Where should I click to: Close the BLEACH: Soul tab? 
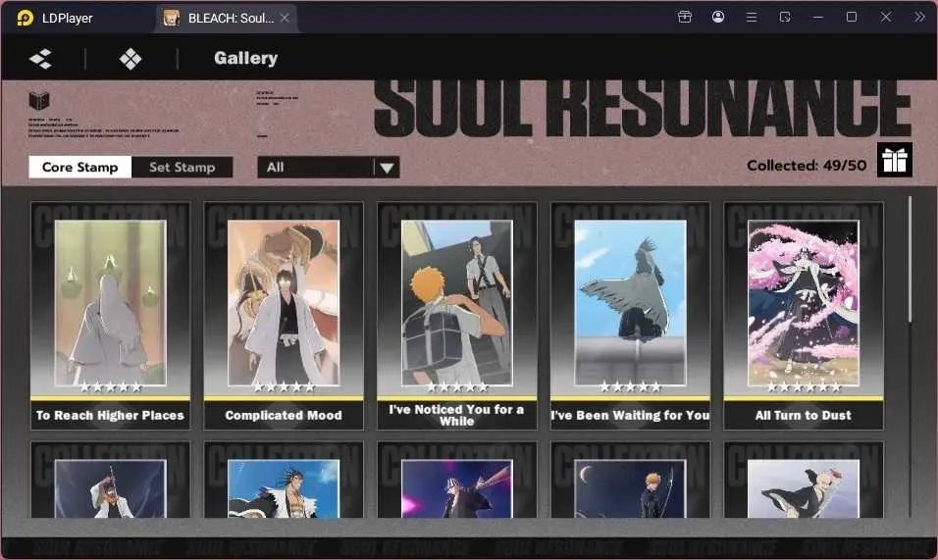(x=286, y=18)
